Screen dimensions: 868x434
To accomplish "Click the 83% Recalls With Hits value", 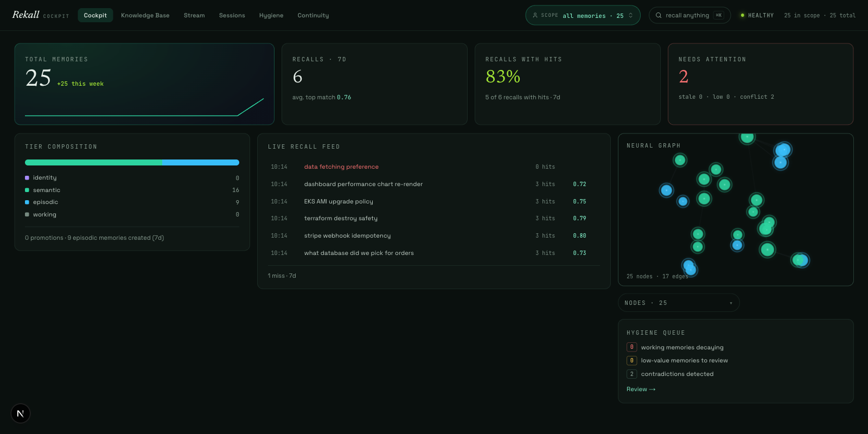I will pyautogui.click(x=503, y=76).
